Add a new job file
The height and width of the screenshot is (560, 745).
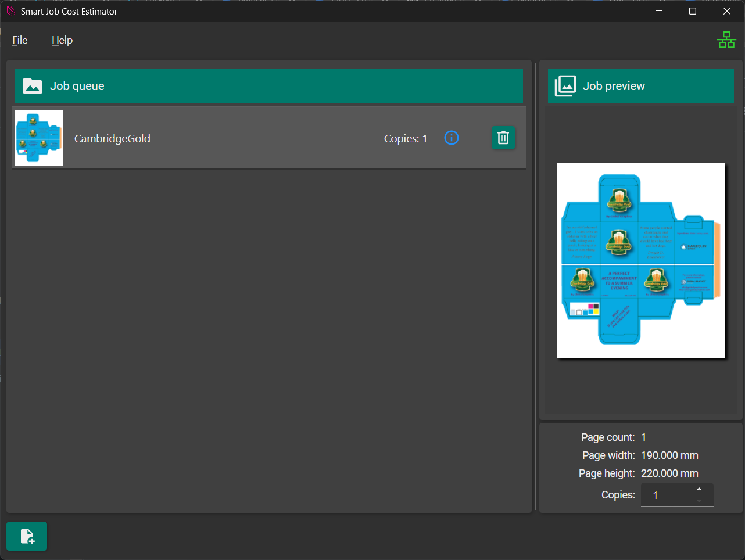(x=27, y=536)
